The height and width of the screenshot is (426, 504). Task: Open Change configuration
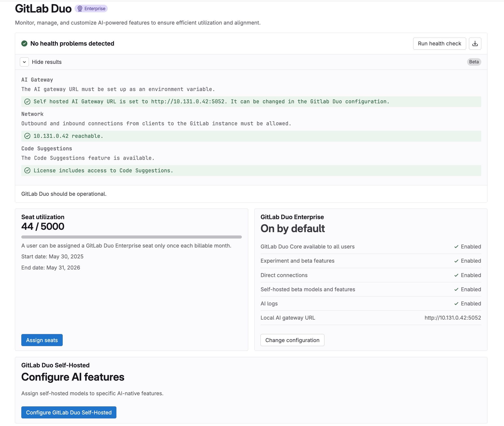point(292,340)
